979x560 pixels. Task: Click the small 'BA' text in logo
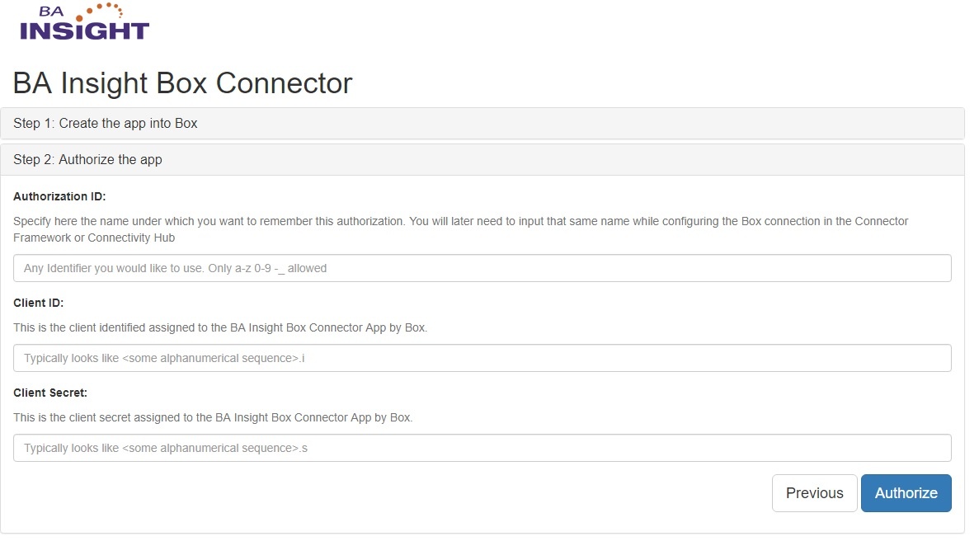(x=52, y=12)
